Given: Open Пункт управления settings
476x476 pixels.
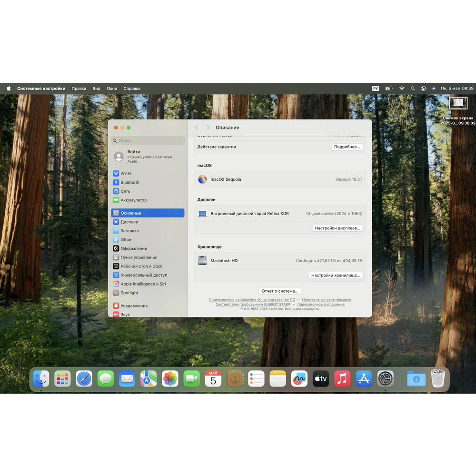Looking at the screenshot, I should pos(148,258).
